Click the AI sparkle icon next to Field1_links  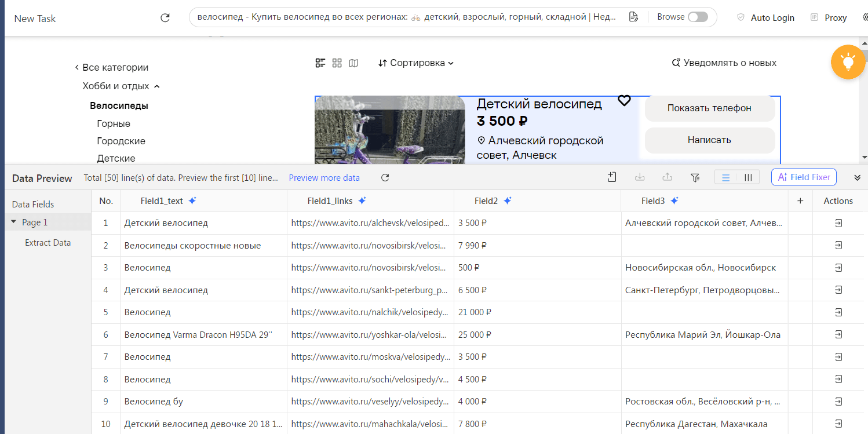tap(362, 200)
